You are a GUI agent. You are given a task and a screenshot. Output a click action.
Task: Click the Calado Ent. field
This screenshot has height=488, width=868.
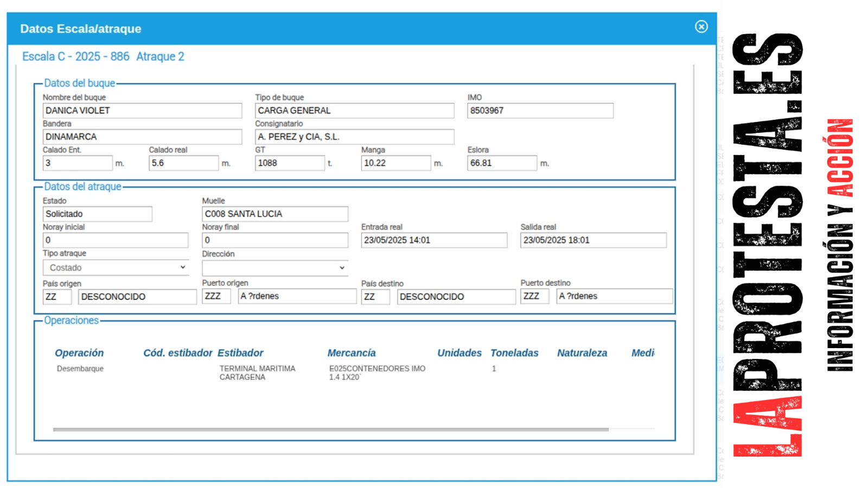click(78, 163)
